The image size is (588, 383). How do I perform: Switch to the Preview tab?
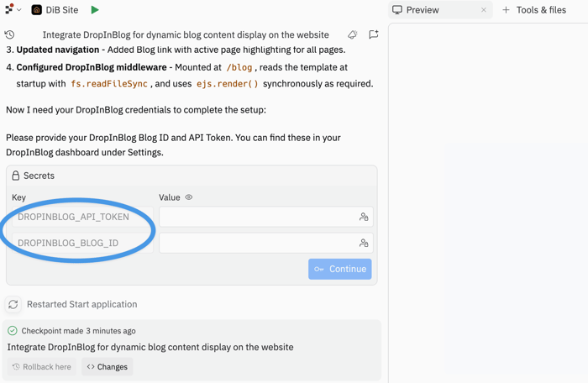click(440, 10)
